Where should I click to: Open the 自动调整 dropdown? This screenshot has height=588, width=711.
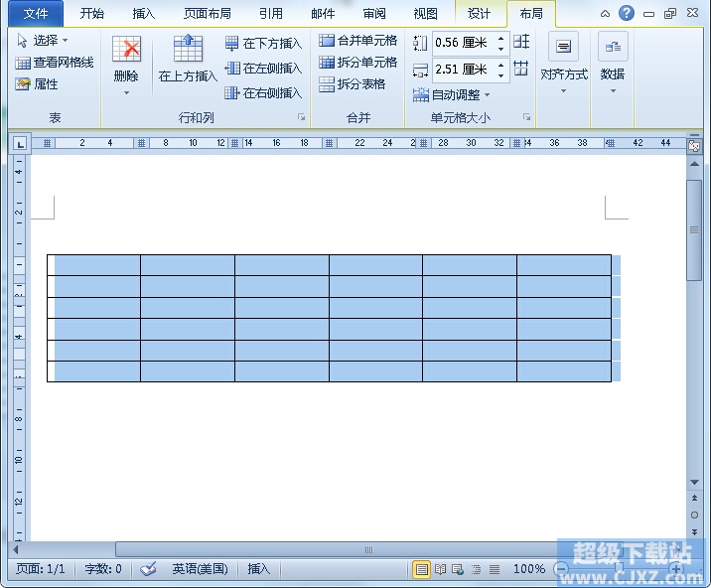[x=452, y=94]
